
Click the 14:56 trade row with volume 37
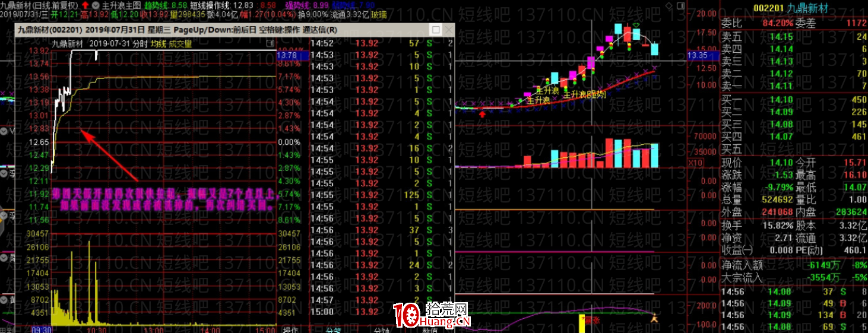coord(382,230)
